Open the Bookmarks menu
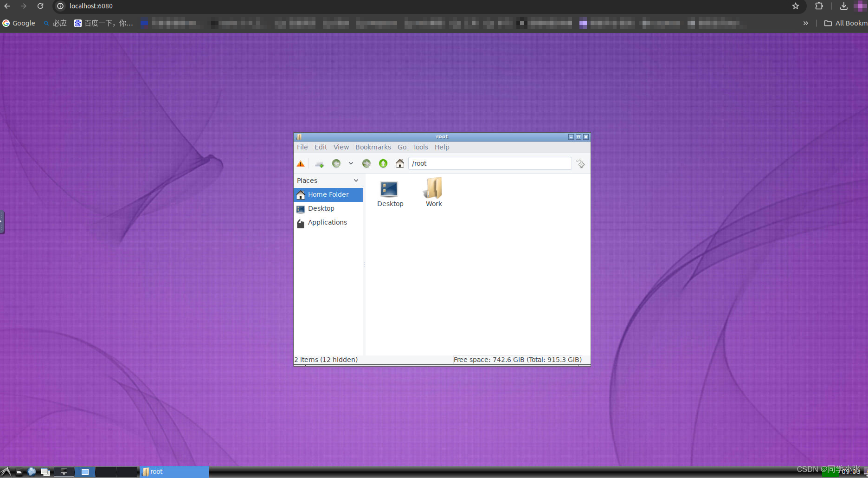Screen dimensions: 868x478 pos(373,147)
